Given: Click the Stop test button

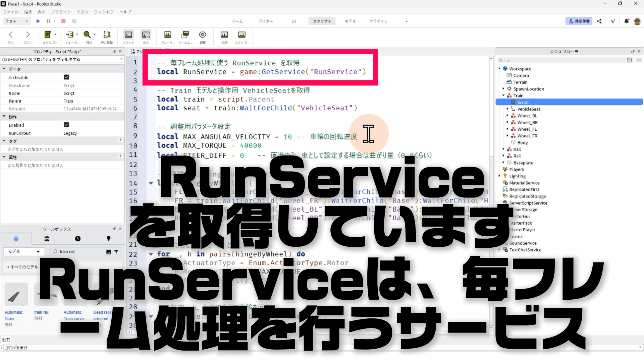Looking at the screenshot, I should tap(63, 21).
